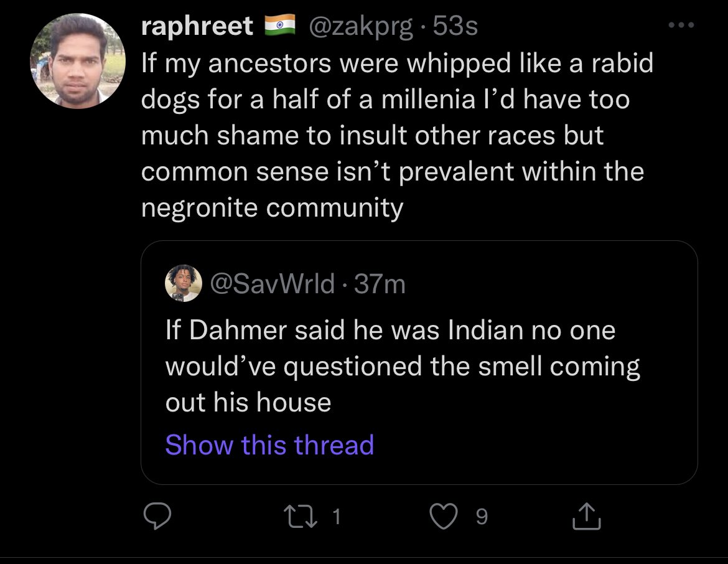Click the small @SavWrld avatar
Screen dimensions: 728x564
click(x=183, y=284)
